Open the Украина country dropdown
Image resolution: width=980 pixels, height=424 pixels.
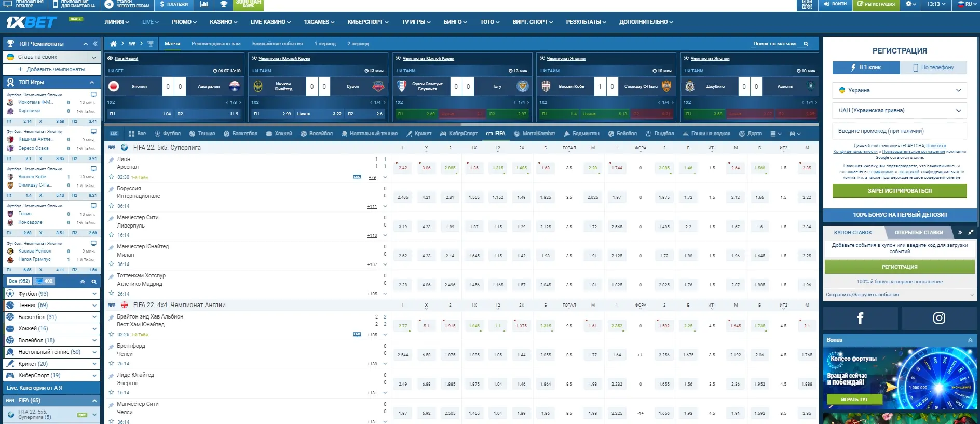pos(900,90)
